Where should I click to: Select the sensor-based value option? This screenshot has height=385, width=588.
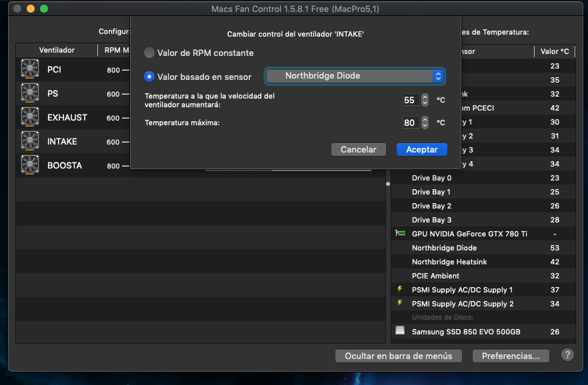pos(149,77)
